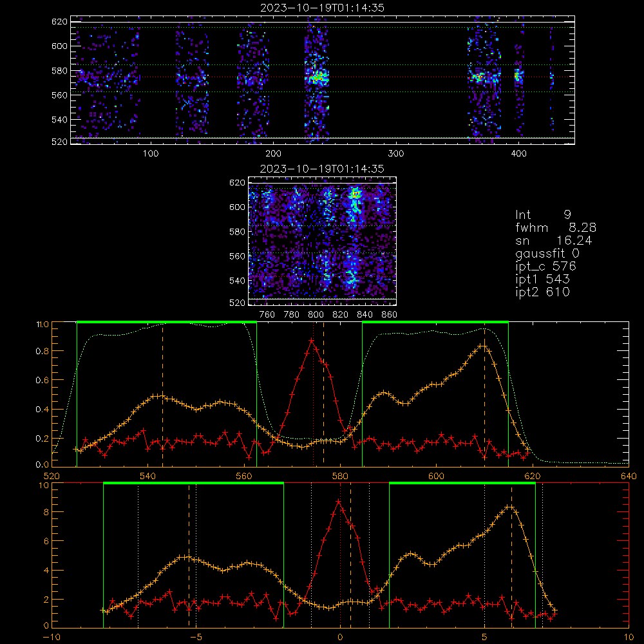The height and width of the screenshot is (644, 644).
Task: Click x-axis label 300 of top image
Action: click(x=396, y=154)
